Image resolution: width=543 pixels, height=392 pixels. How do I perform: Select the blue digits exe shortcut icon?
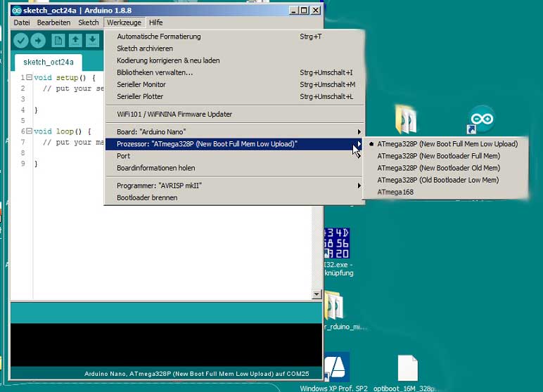coord(337,243)
